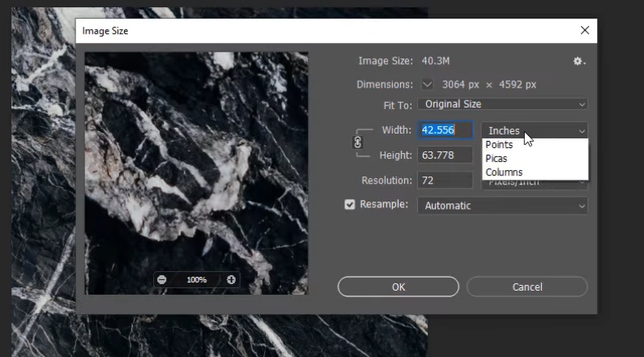Pick Columns from the units list
The image size is (644, 357).
[504, 172]
